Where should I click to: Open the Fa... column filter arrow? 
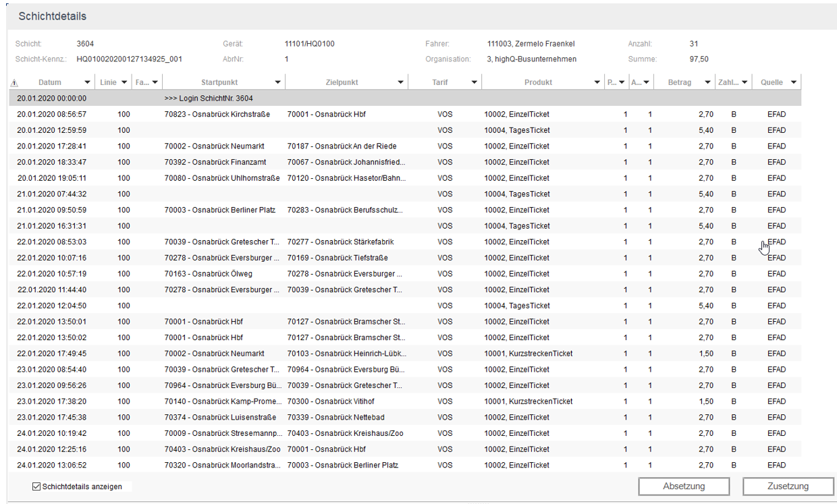tap(155, 82)
